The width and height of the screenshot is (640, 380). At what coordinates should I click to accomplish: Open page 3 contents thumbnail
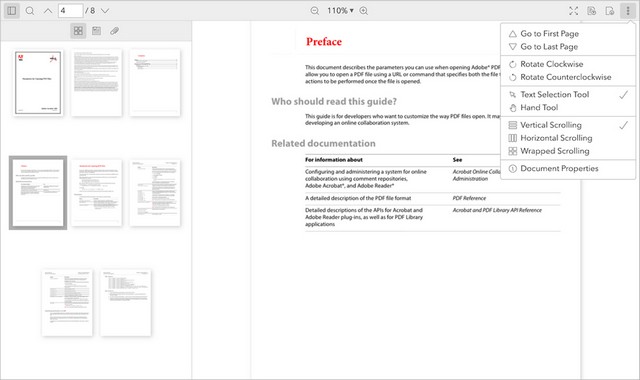(x=155, y=82)
